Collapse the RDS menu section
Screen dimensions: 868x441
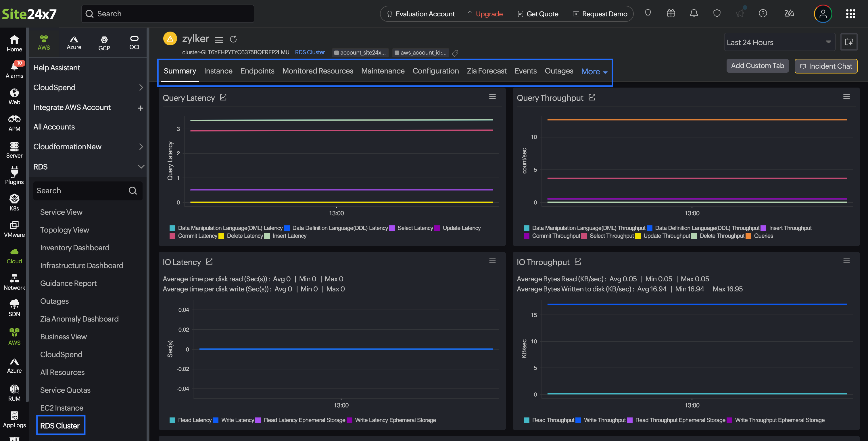[x=141, y=167]
